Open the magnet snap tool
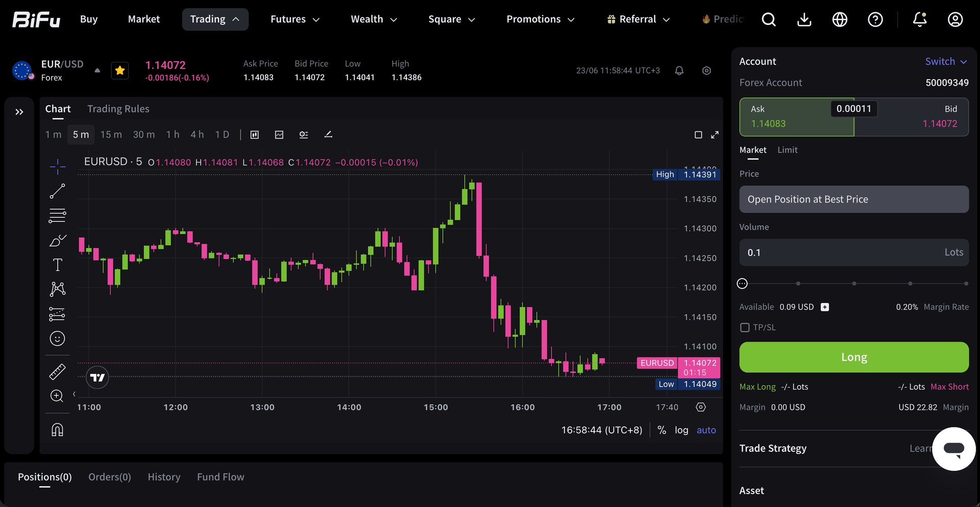This screenshot has height=507, width=980. (x=57, y=430)
